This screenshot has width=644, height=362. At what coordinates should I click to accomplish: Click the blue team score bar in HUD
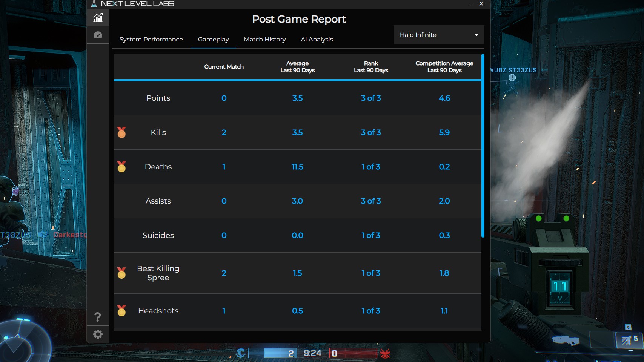(x=280, y=353)
